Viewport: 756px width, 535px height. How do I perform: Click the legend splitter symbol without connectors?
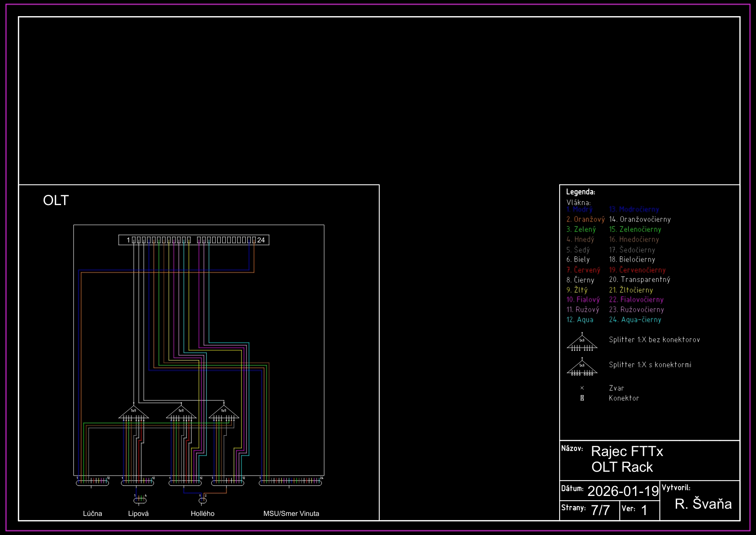pyautogui.click(x=582, y=343)
